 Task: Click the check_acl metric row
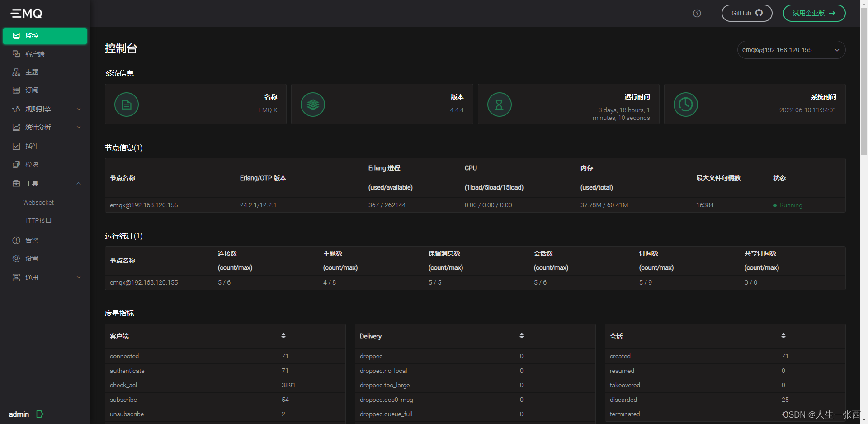pos(225,385)
